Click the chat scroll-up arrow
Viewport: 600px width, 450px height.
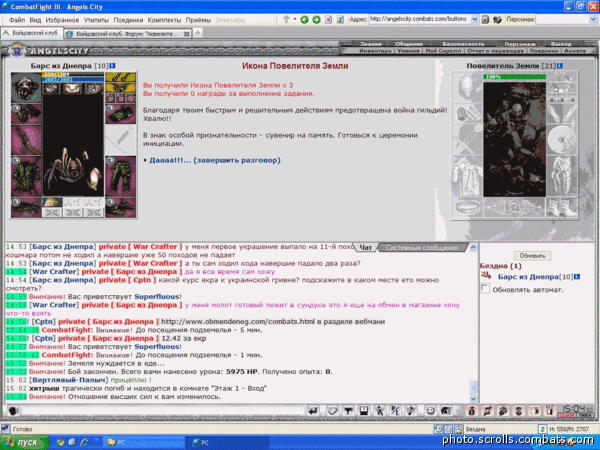tap(473, 248)
